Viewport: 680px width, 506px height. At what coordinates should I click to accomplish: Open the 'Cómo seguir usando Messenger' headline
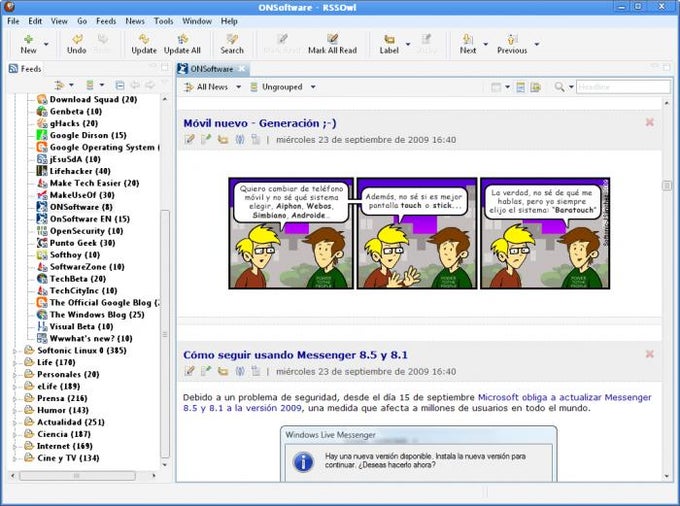(x=295, y=354)
